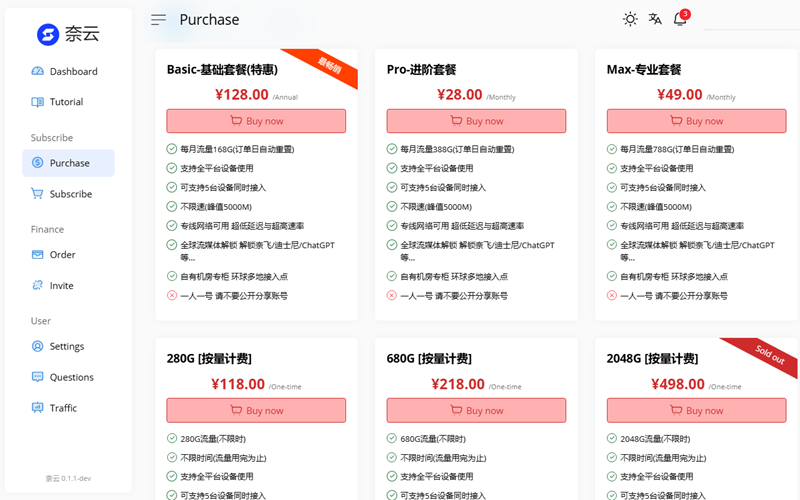
Task: Click the Invite icon in sidebar
Action: pyautogui.click(x=38, y=285)
